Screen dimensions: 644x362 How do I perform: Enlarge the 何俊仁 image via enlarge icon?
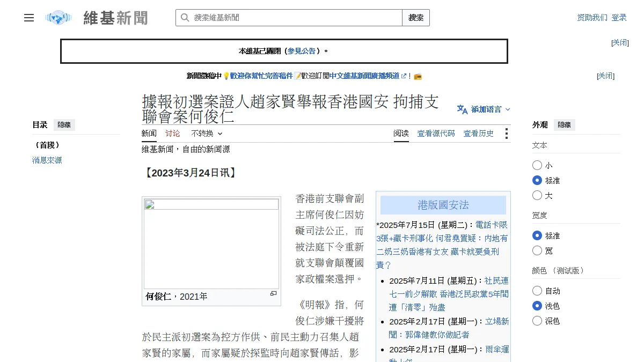(x=273, y=294)
